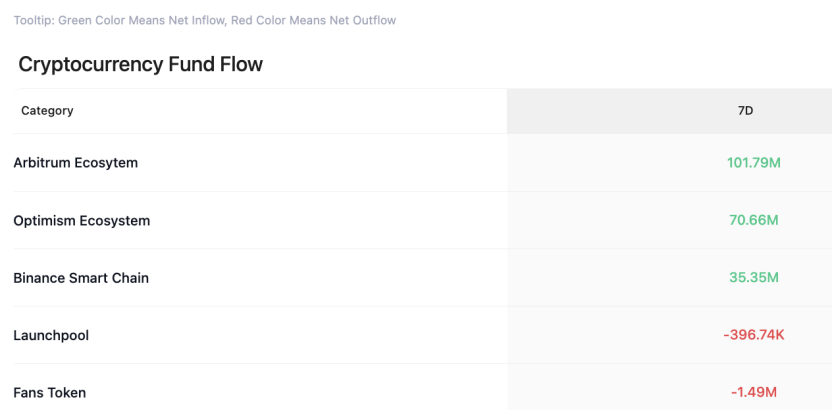This screenshot has width=832, height=410.
Task: Select the -1.49M outflow figure
Action: (x=753, y=392)
